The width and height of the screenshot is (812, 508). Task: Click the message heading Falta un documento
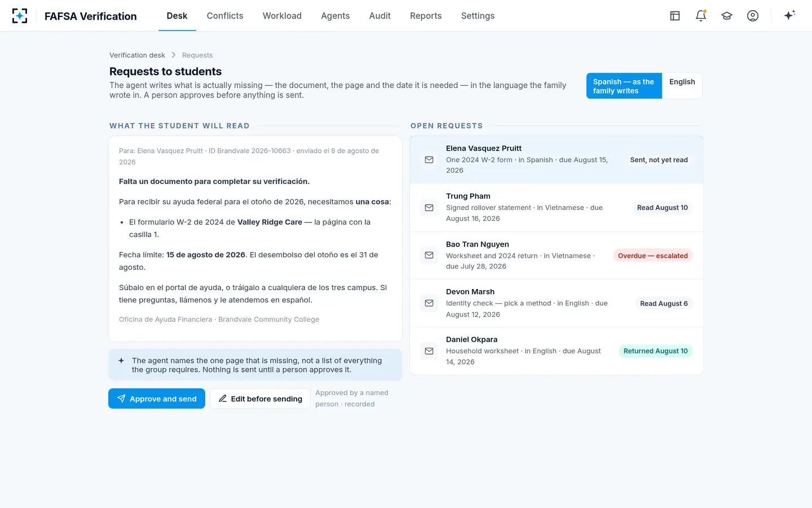(x=214, y=182)
